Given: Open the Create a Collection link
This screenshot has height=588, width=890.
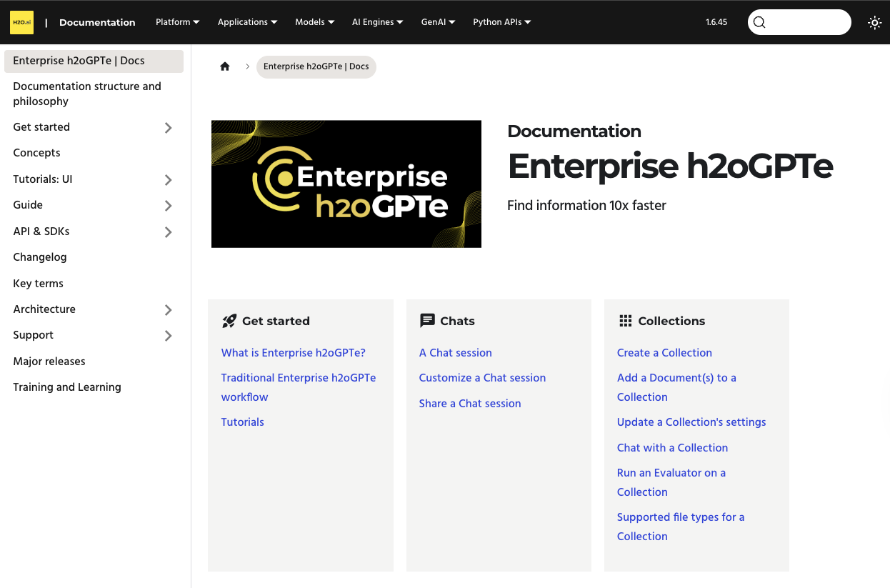Looking at the screenshot, I should tap(664, 353).
